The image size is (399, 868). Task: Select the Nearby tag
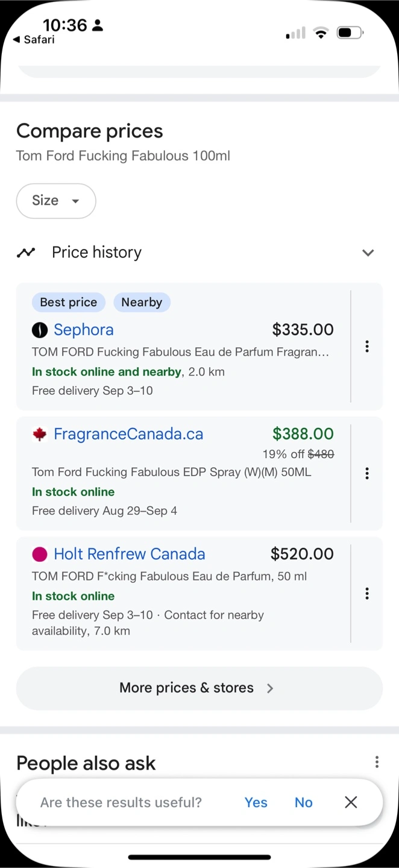click(142, 303)
